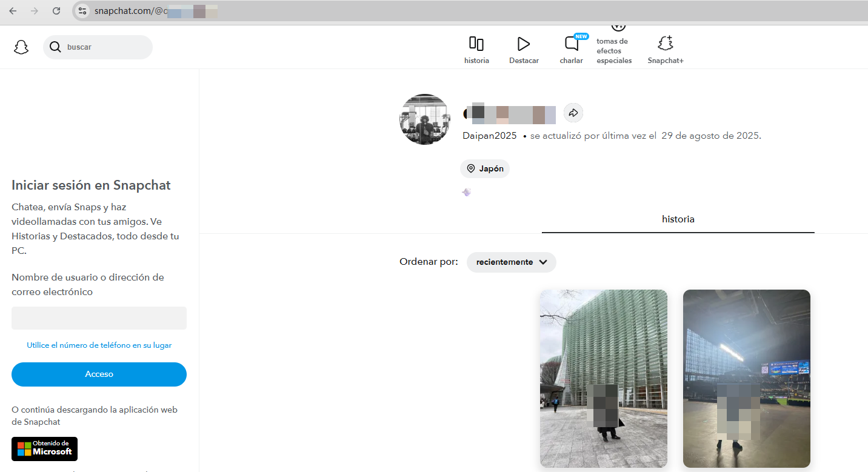The image size is (868, 472).
Task: Click the Japón location pin chip
Action: [484, 168]
